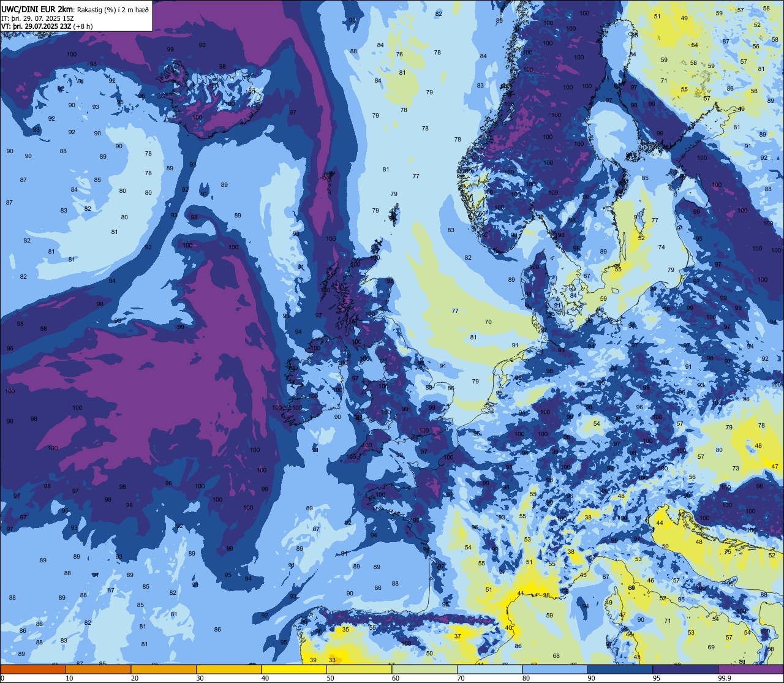
Task: Pick the medium blue 90–95 legend swatch
Action: 620,669
